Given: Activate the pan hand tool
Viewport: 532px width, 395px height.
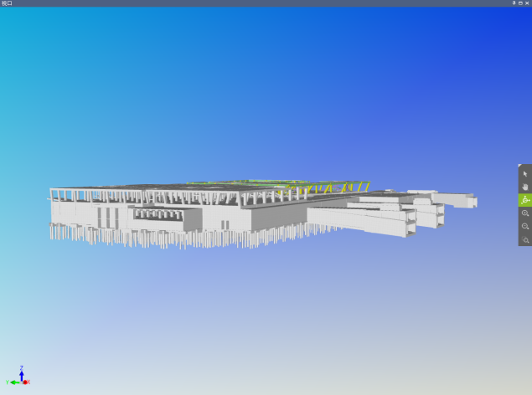Looking at the screenshot, I should pos(525,187).
